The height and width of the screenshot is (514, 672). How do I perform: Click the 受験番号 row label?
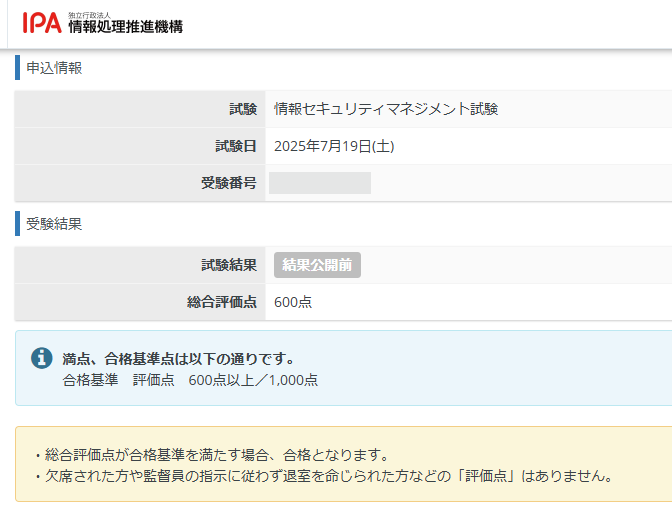pos(229,183)
